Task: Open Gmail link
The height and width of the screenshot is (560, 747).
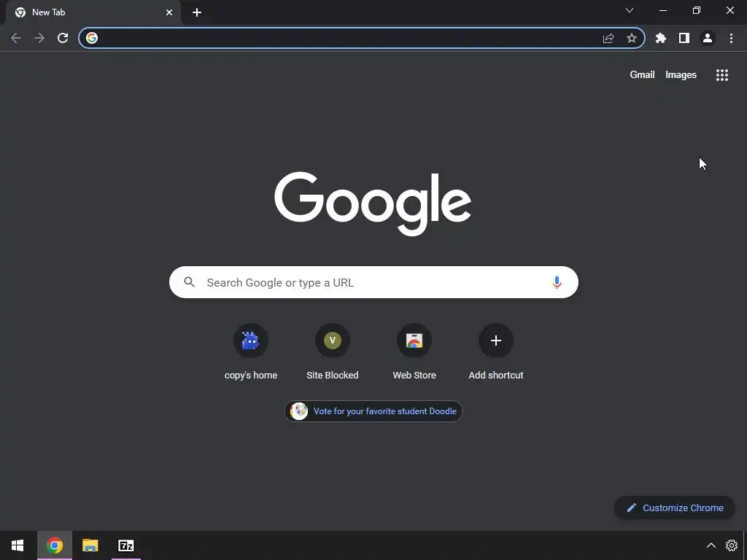Action: pos(642,75)
